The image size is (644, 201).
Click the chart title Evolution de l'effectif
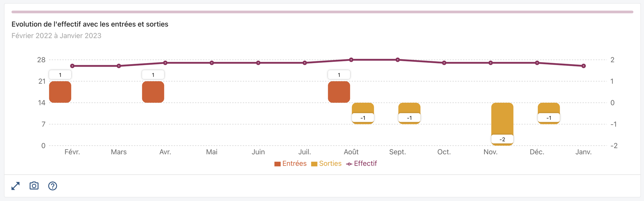pos(90,24)
